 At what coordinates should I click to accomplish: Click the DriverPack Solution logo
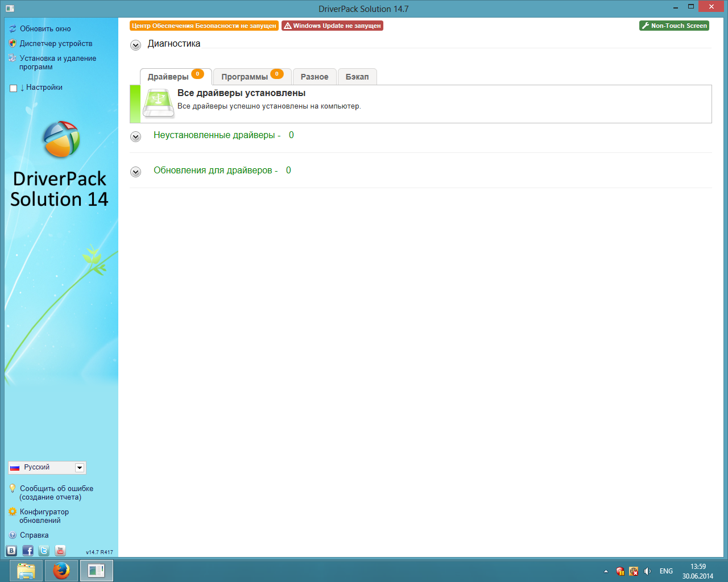61,139
